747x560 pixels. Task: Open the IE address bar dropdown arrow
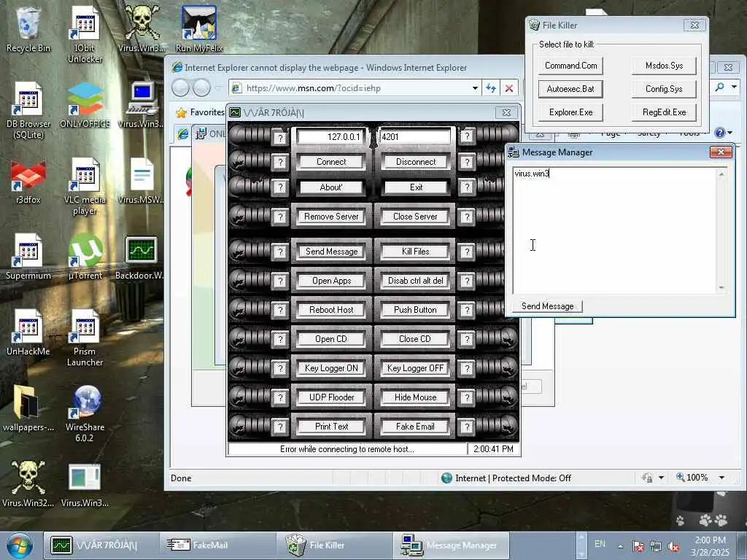point(475,88)
